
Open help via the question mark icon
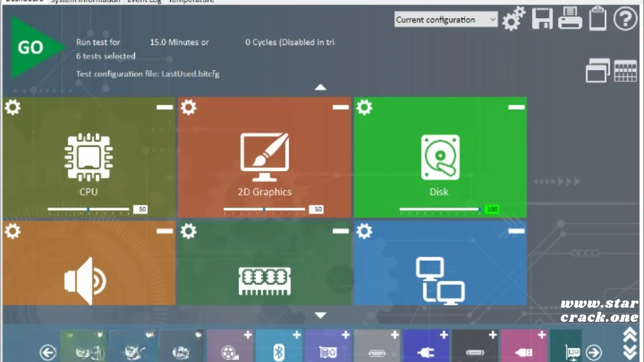coord(625,19)
